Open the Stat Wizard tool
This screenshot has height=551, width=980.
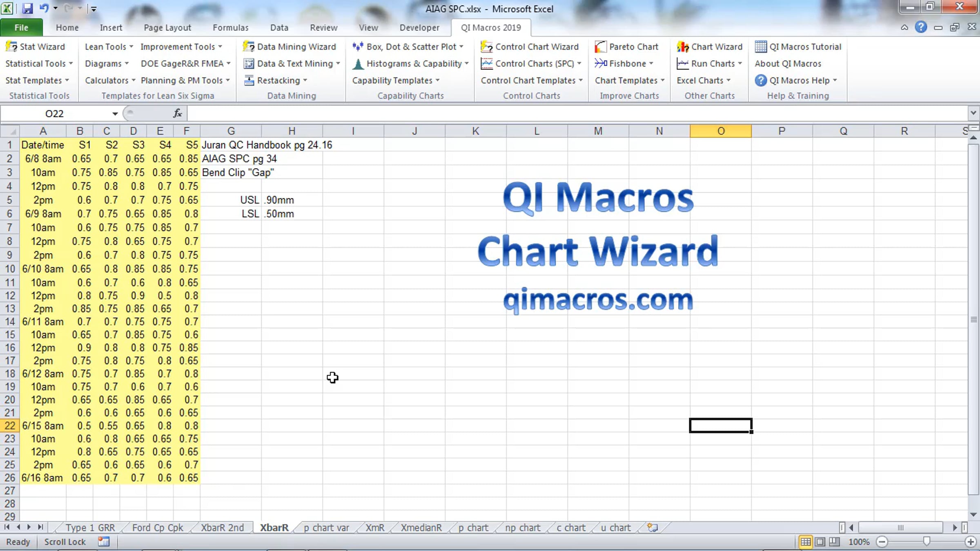35,47
